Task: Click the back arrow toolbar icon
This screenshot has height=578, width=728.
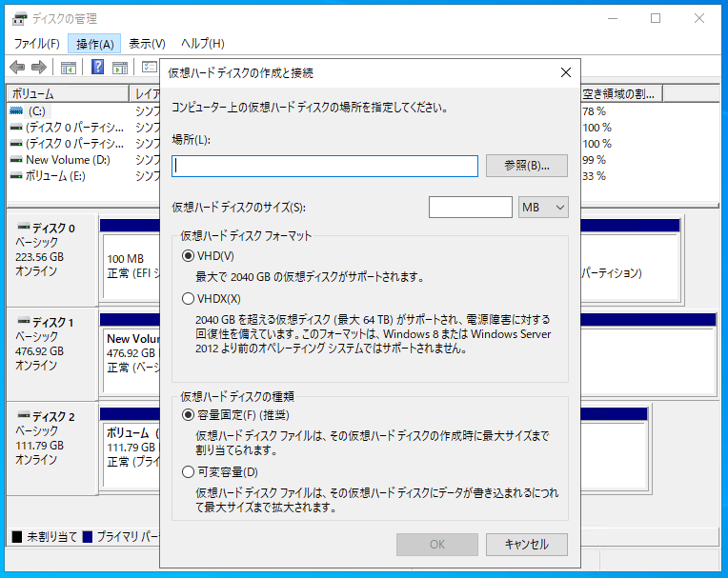Action: (x=17, y=67)
